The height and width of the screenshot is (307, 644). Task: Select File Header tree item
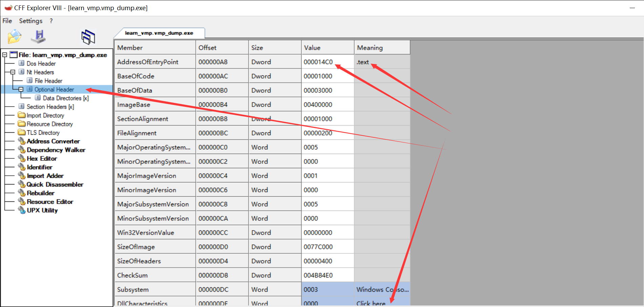[48, 81]
